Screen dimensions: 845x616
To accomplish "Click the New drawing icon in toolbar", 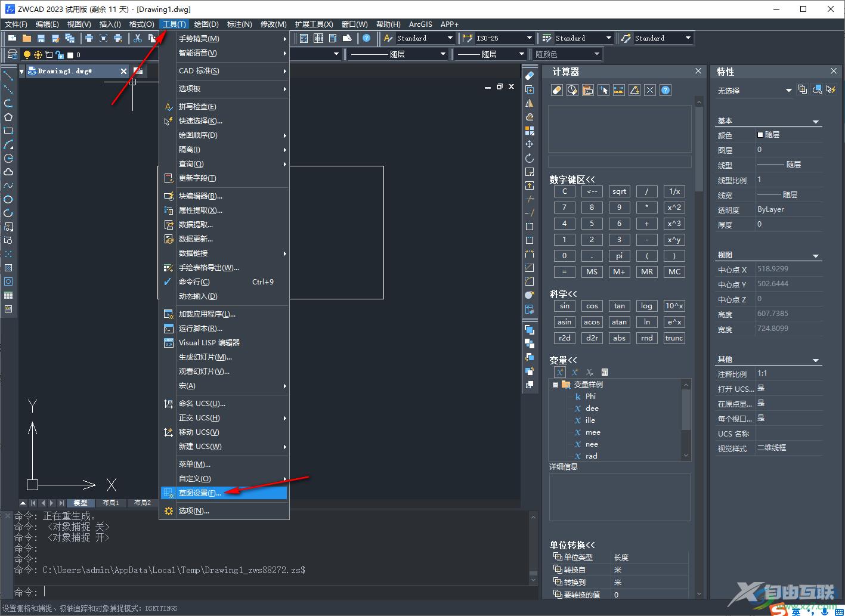I will [12, 38].
